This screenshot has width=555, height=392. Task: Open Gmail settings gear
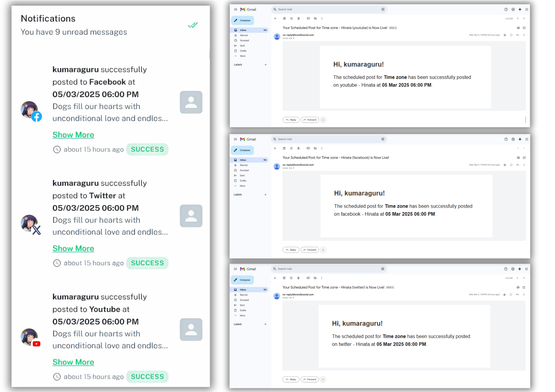click(513, 9)
